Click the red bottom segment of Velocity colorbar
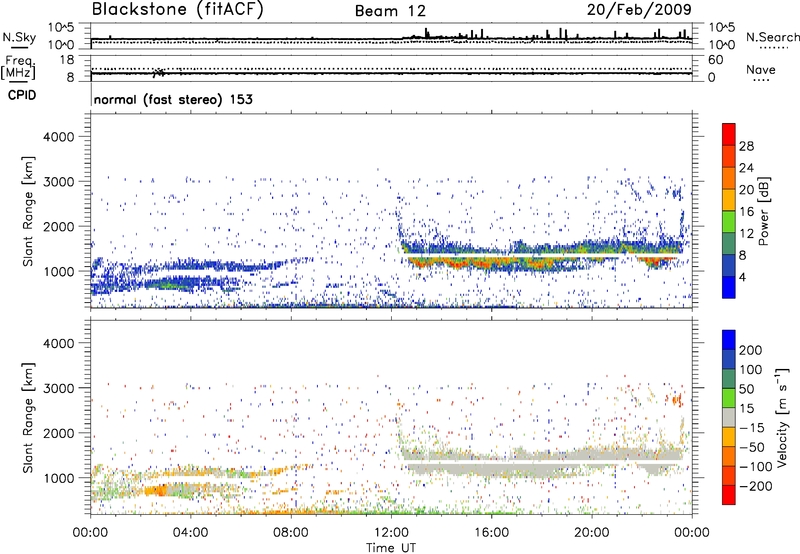 (729, 495)
